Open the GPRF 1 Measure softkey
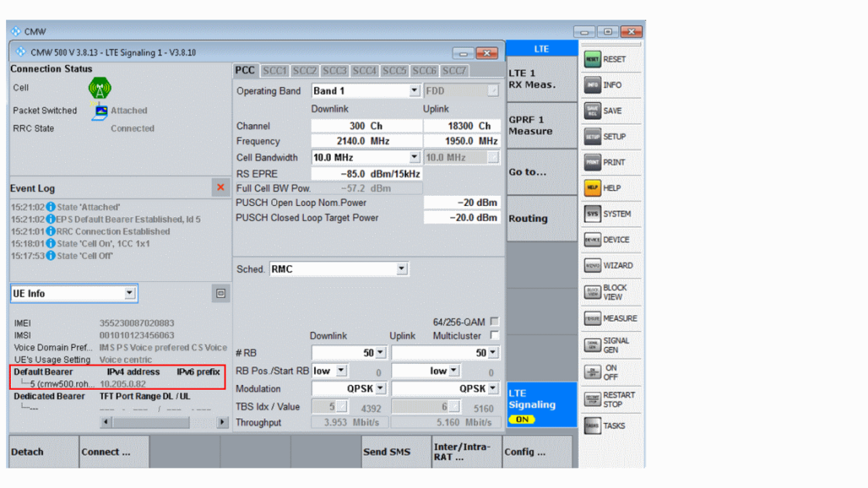Image resolution: width=868 pixels, height=488 pixels. click(x=541, y=125)
